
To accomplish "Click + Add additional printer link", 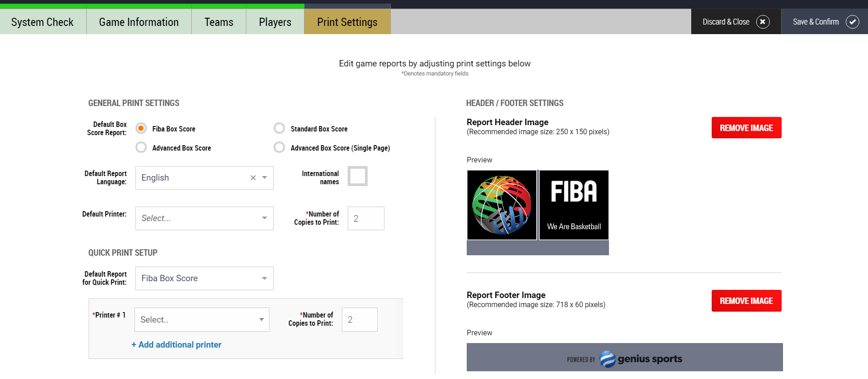I will tap(176, 345).
